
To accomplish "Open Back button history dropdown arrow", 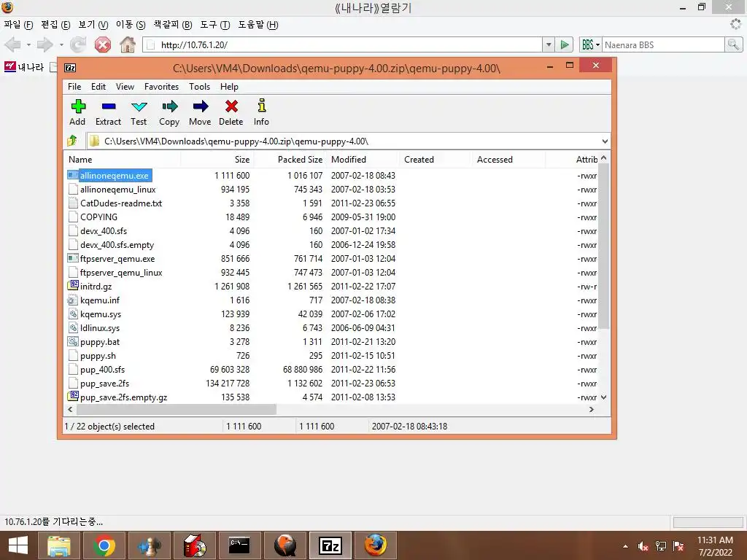I will pyautogui.click(x=28, y=44).
